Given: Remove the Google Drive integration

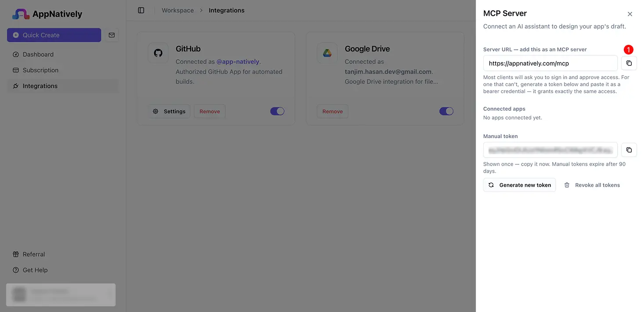Looking at the screenshot, I should point(333,112).
